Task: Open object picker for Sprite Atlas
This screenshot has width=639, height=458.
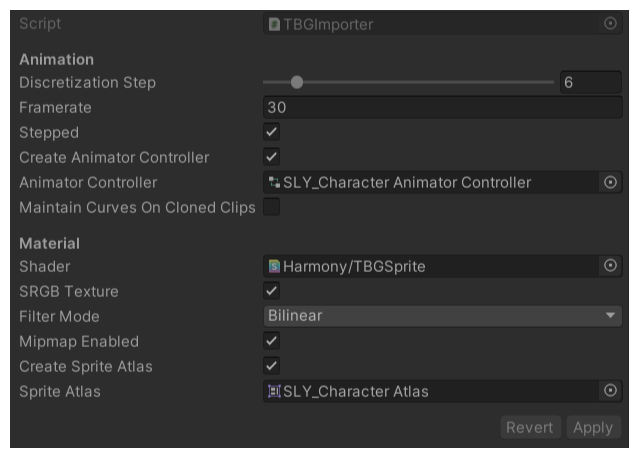Action: click(x=610, y=391)
